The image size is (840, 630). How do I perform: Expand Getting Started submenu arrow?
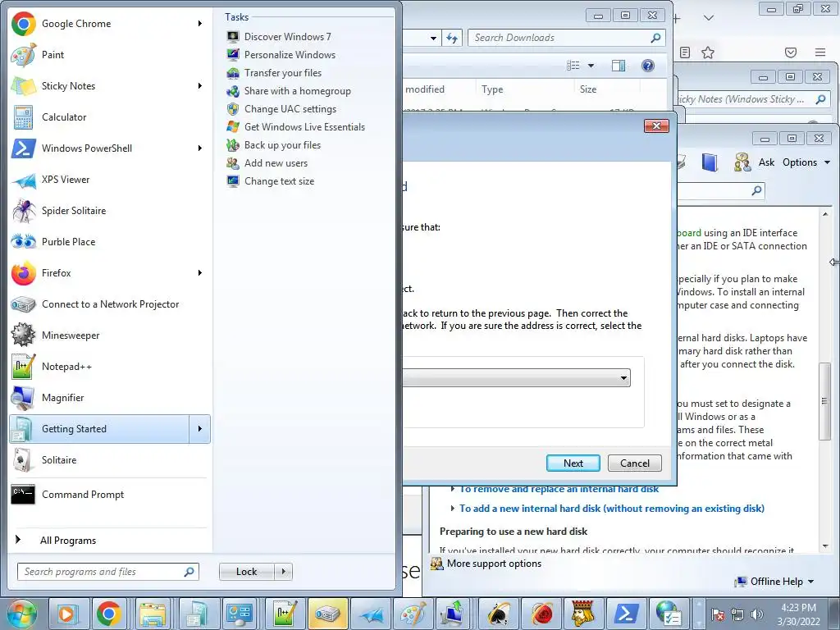click(200, 428)
